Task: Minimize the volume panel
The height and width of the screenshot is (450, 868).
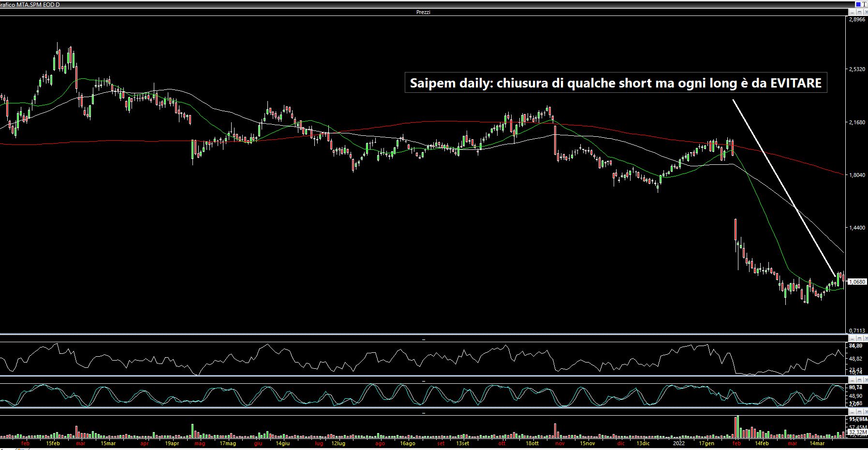Action: pos(852,411)
